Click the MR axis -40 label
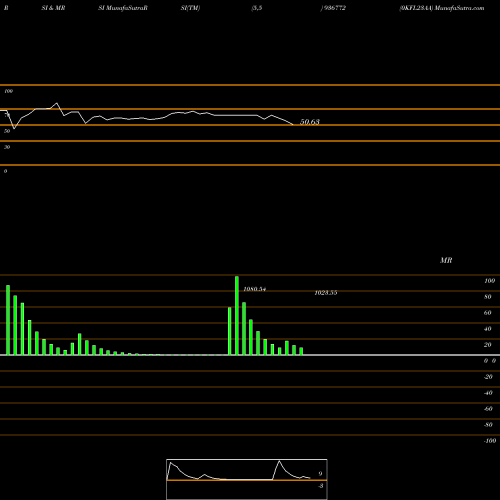The height and width of the screenshot is (500, 500). (488, 393)
